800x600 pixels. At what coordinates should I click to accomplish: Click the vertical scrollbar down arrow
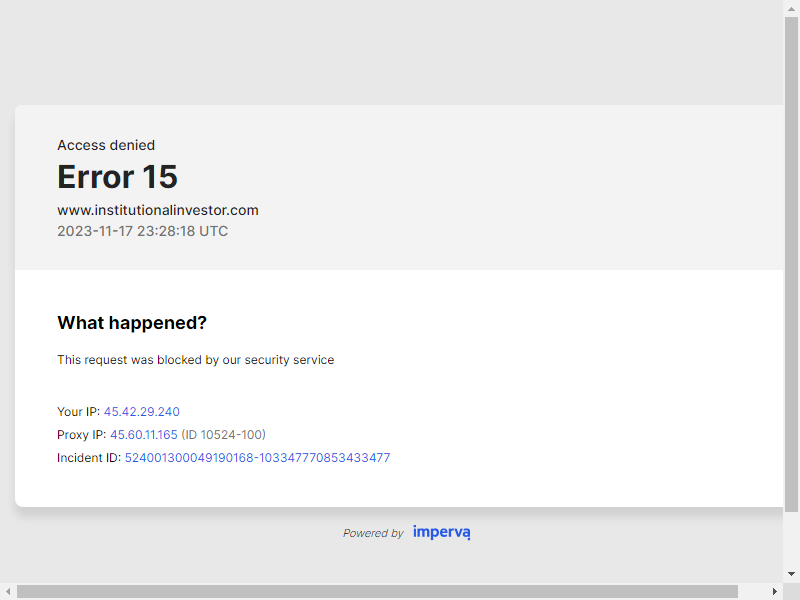click(791, 574)
